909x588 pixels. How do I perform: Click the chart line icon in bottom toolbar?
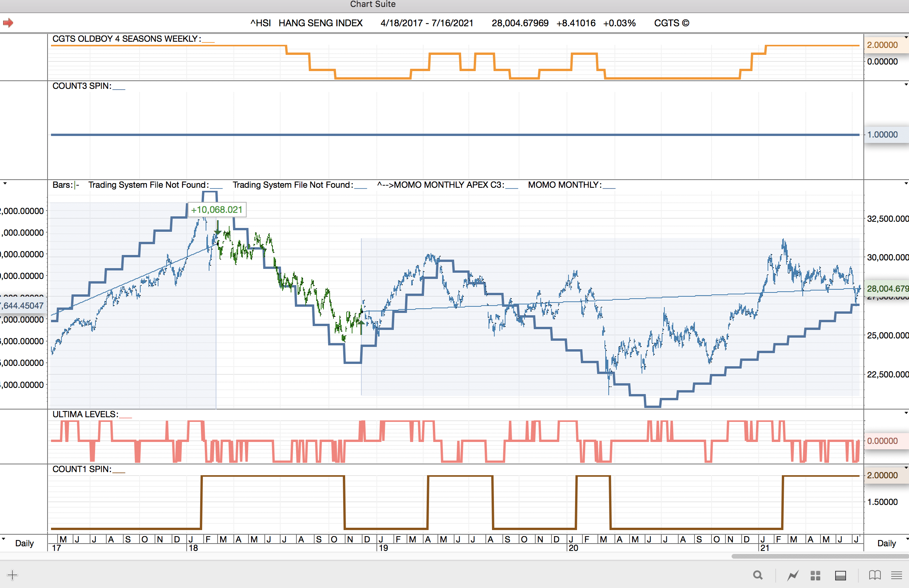pos(793,575)
